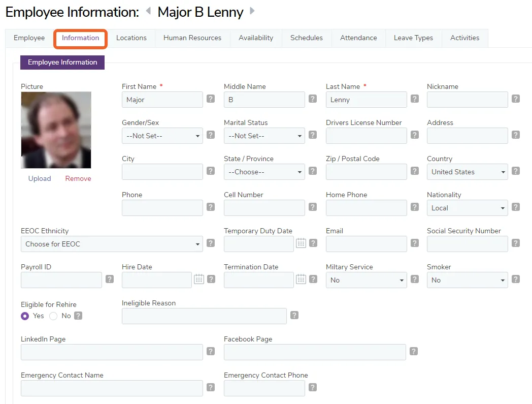
Task: Open calendar picker for Temporary Duty Date
Action: click(x=301, y=243)
